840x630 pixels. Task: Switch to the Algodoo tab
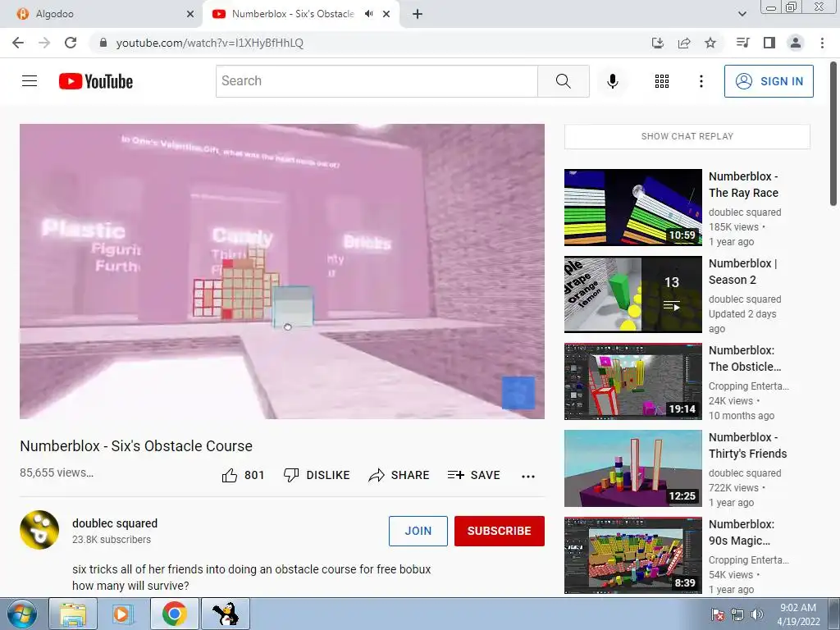[x=100, y=14]
